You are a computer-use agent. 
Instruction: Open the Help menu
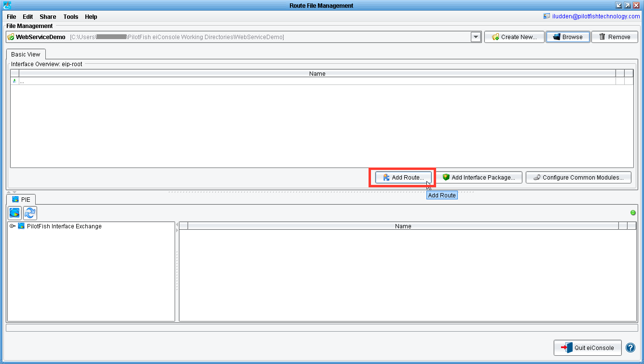(91, 16)
